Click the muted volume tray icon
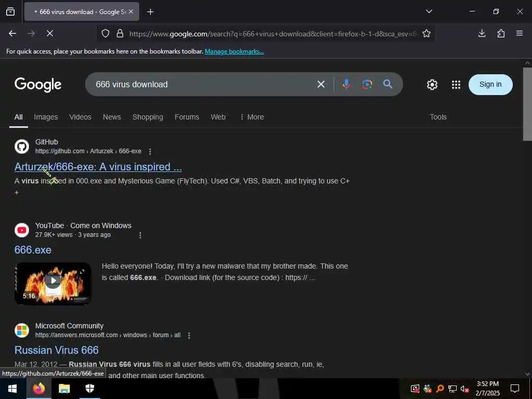This screenshot has height=399, width=532. (464, 389)
